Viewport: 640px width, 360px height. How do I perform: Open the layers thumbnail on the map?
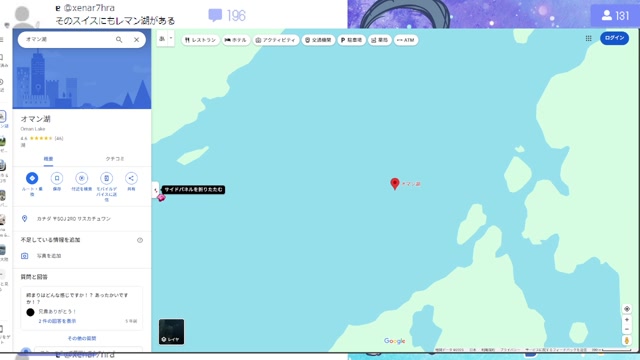click(171, 331)
